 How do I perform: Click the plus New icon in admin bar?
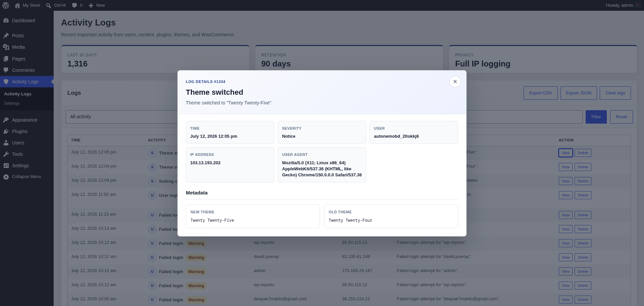(x=91, y=5)
